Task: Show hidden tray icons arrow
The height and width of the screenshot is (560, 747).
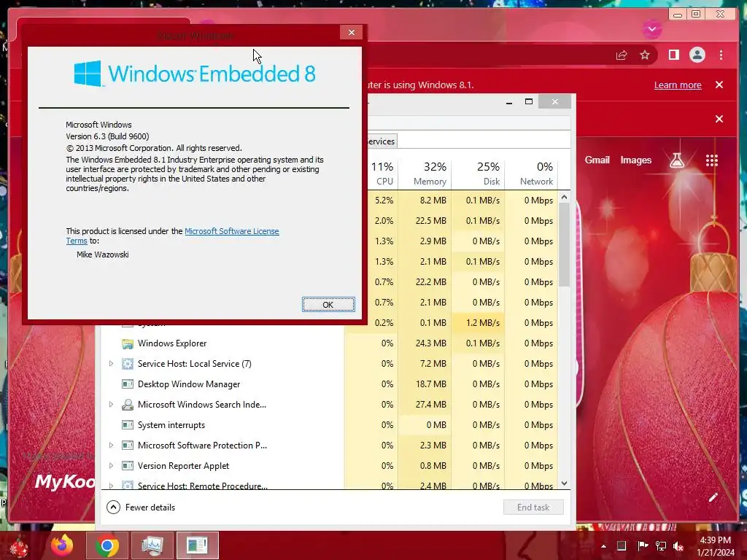Action: [x=603, y=546]
